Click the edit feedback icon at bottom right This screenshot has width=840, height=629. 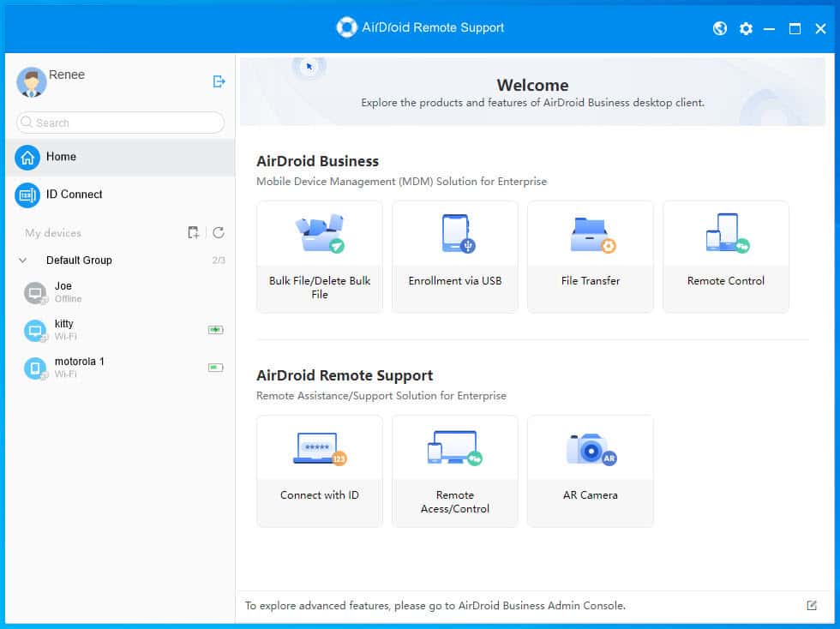point(812,605)
